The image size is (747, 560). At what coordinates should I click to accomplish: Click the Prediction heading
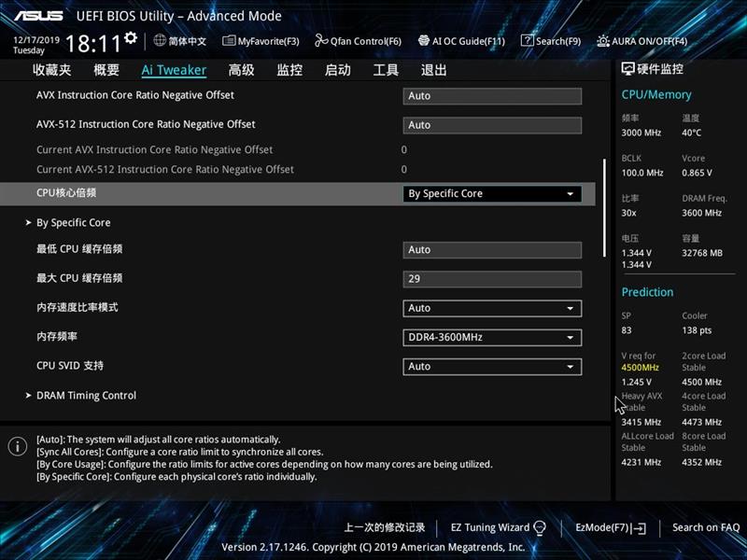click(647, 292)
